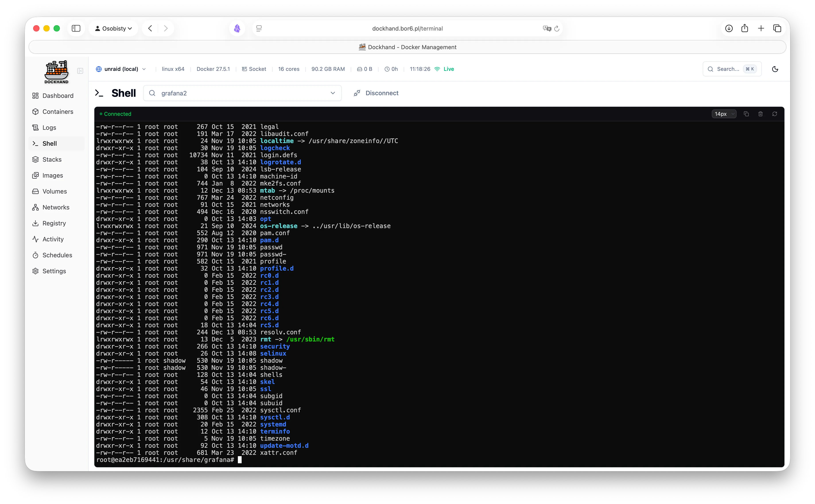
Task: Open the container selection dropdown
Action: tap(333, 93)
